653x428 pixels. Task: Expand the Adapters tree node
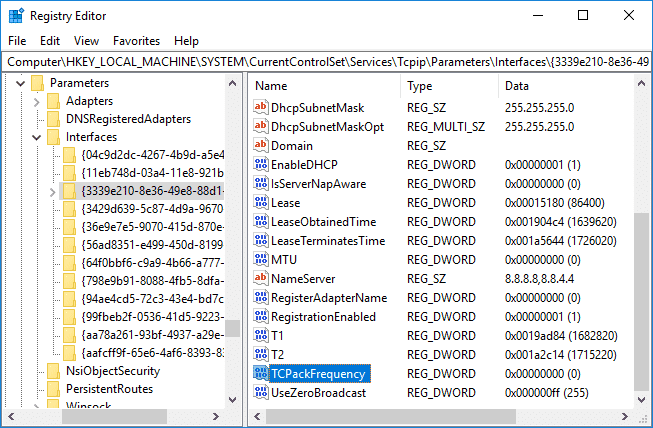[x=36, y=101]
